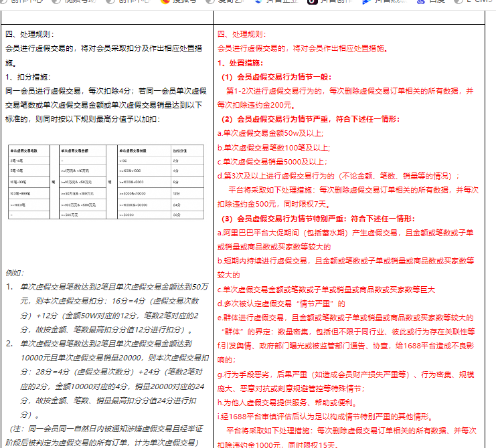
Task: Click example 1 line 单次虚假交易金额达到50万
Action: (114, 287)
